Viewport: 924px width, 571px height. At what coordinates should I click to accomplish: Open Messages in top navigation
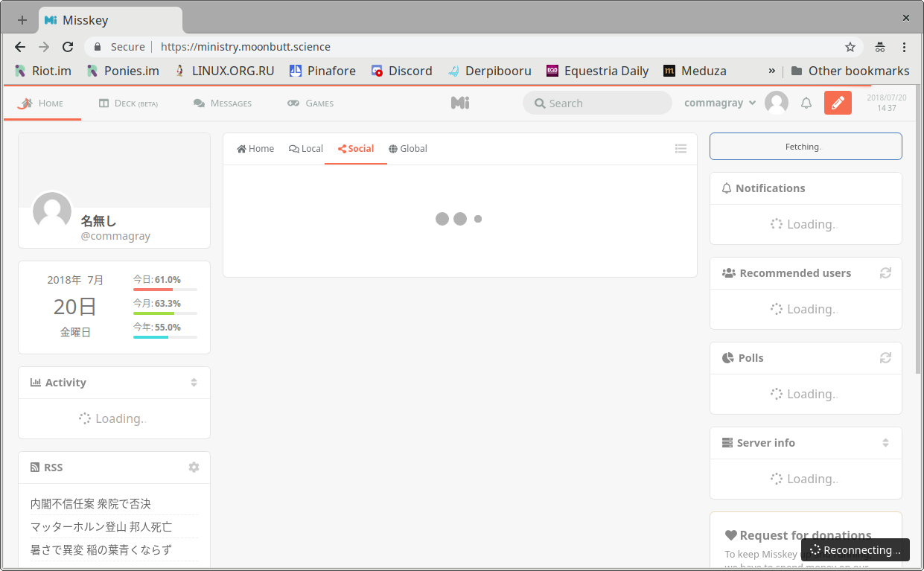pyautogui.click(x=223, y=103)
